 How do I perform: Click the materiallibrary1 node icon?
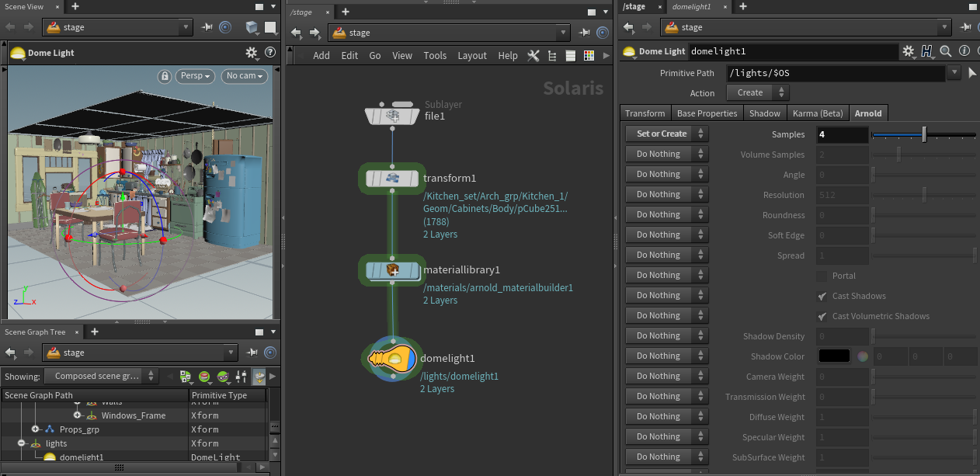pyautogui.click(x=393, y=270)
